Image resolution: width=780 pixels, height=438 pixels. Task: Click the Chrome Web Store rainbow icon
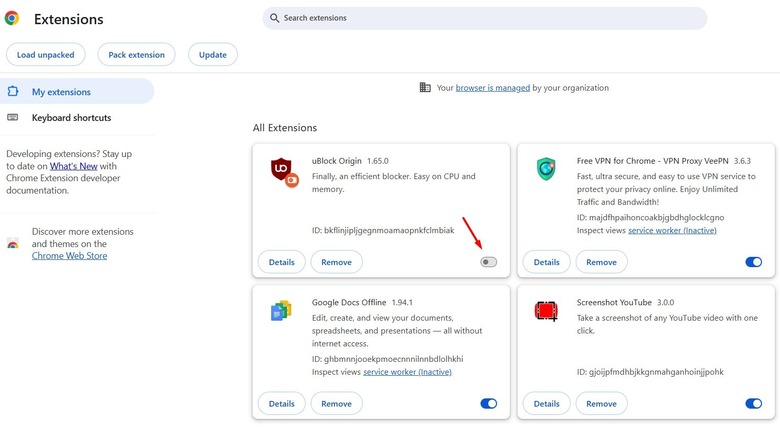click(x=13, y=243)
